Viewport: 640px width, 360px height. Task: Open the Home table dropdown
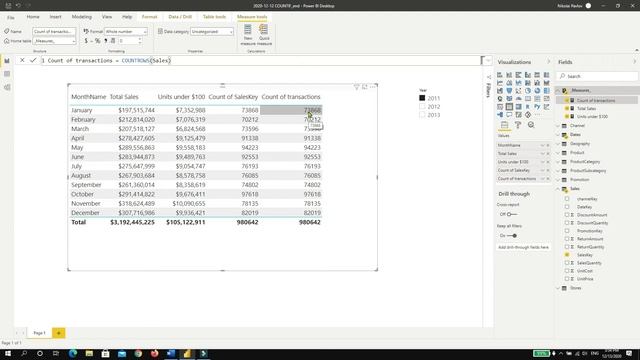(x=54, y=41)
